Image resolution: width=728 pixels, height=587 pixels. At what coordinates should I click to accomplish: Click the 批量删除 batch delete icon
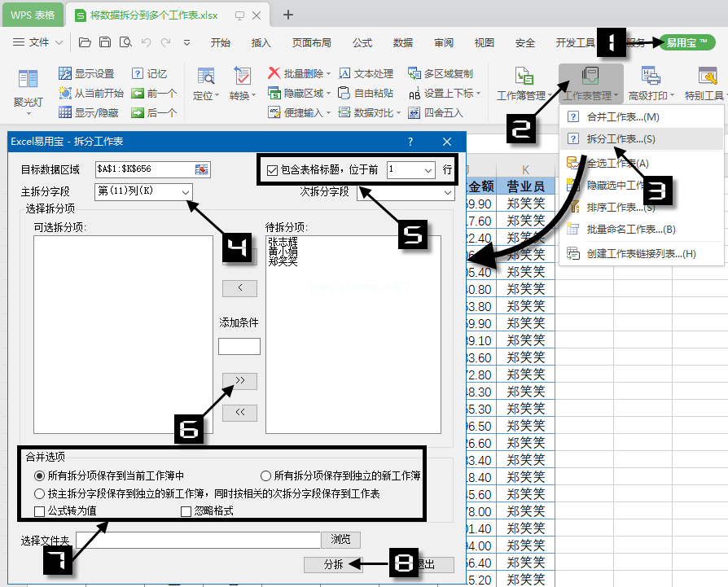[274, 73]
